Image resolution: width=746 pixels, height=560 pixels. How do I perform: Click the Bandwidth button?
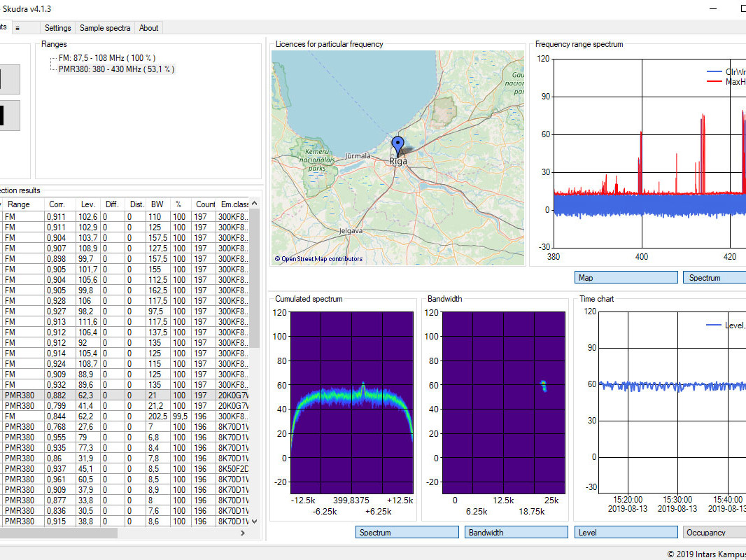[516, 533]
